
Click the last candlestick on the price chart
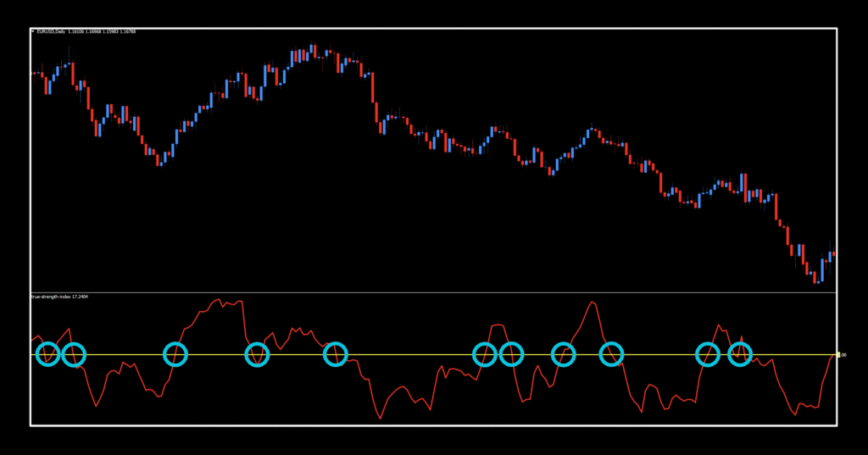point(833,253)
